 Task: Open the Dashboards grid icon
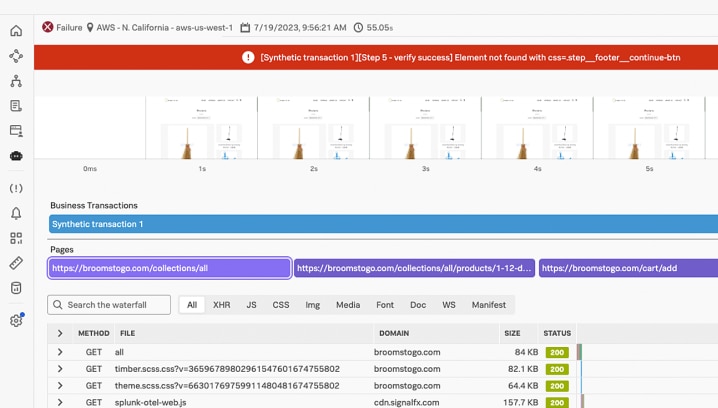[16, 239]
